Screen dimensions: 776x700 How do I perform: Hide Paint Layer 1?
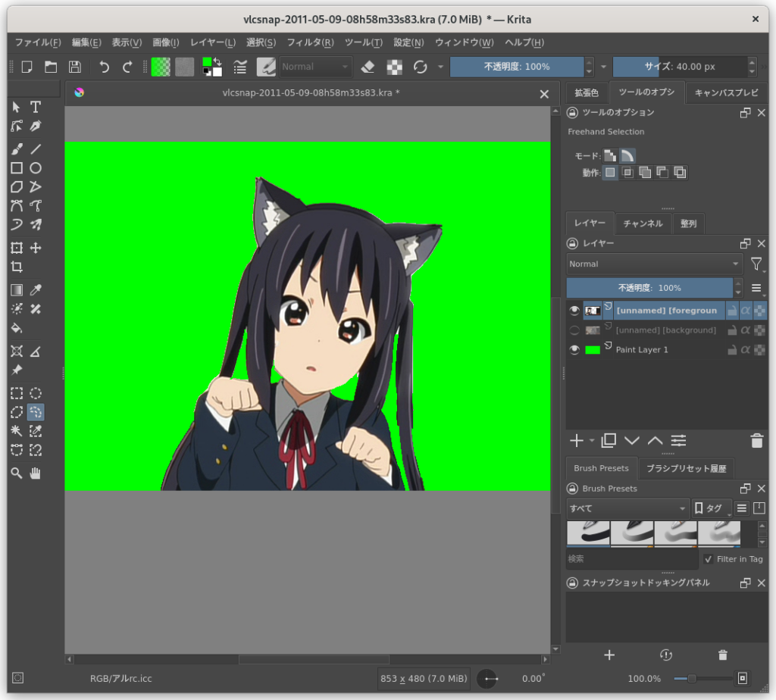[x=574, y=350]
